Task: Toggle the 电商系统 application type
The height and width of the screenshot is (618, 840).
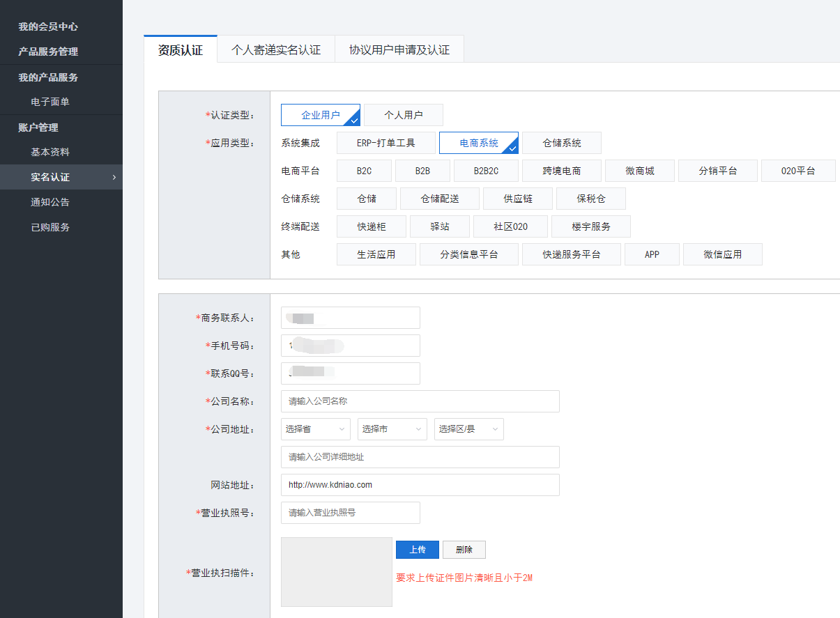Action: tap(478, 143)
